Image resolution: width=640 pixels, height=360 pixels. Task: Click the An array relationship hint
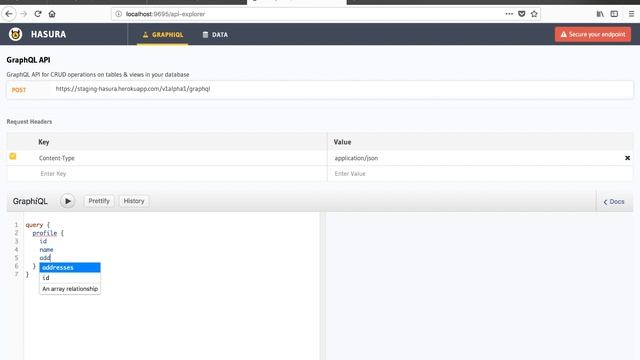click(70, 289)
